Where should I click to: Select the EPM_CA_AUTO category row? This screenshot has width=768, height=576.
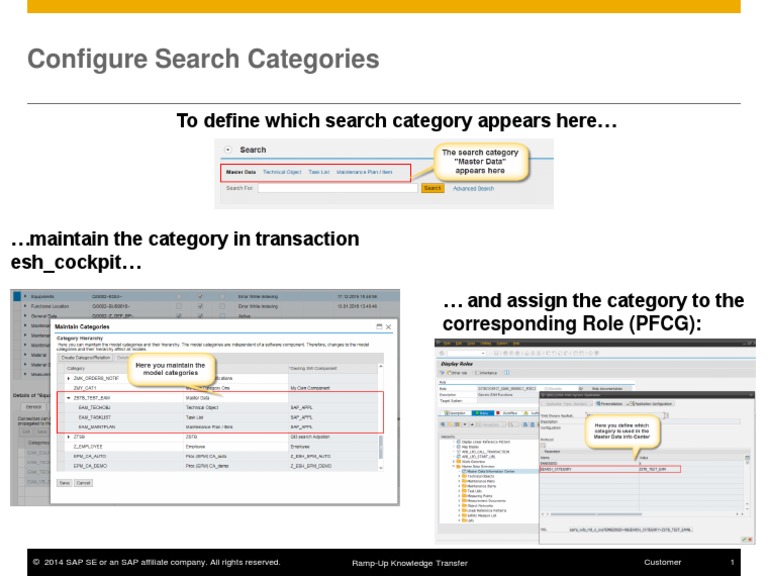[218, 456]
